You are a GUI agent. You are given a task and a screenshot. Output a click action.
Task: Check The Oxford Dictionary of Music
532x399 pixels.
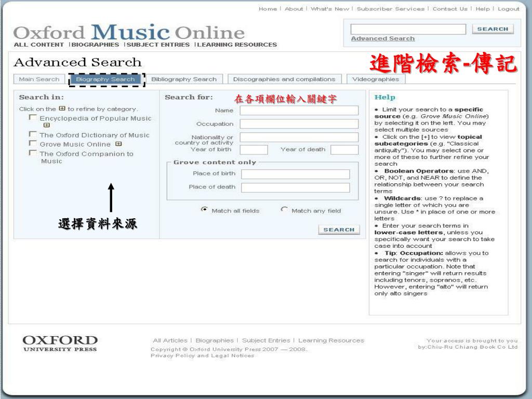click(x=33, y=135)
